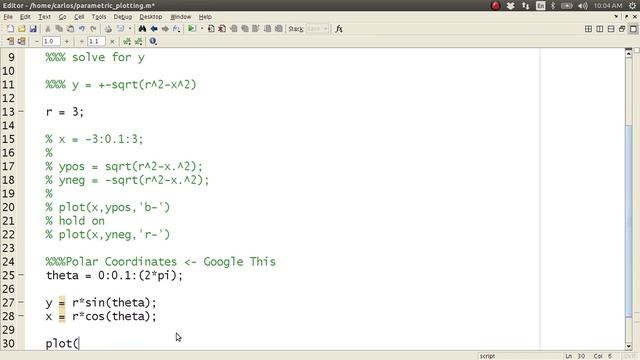640x360 pixels.
Task: Open the Text menu
Action: point(44,17)
